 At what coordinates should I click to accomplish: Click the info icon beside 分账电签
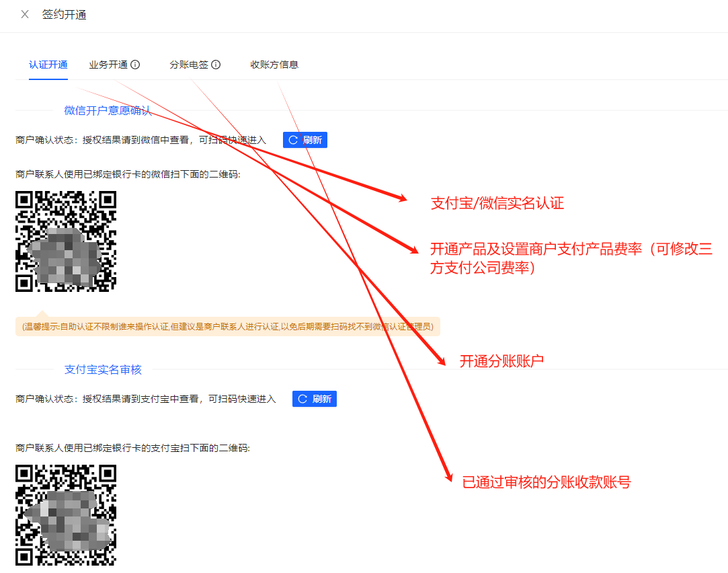coord(216,65)
